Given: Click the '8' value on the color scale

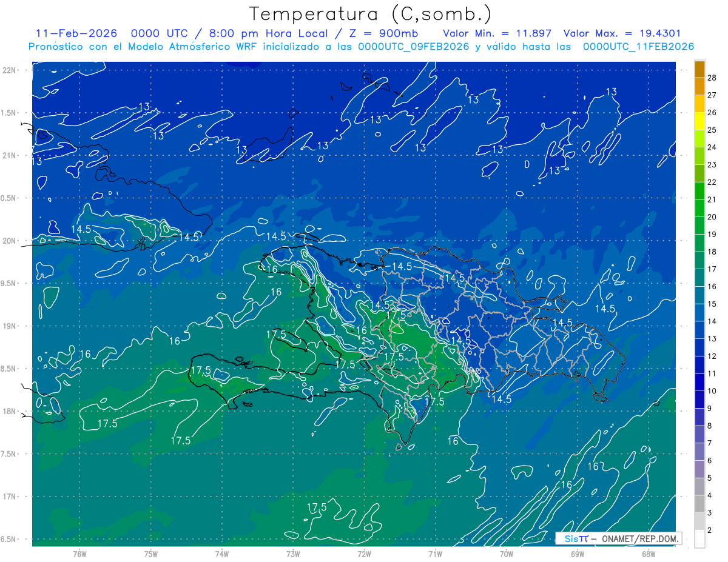Looking at the screenshot, I should 709,426.
